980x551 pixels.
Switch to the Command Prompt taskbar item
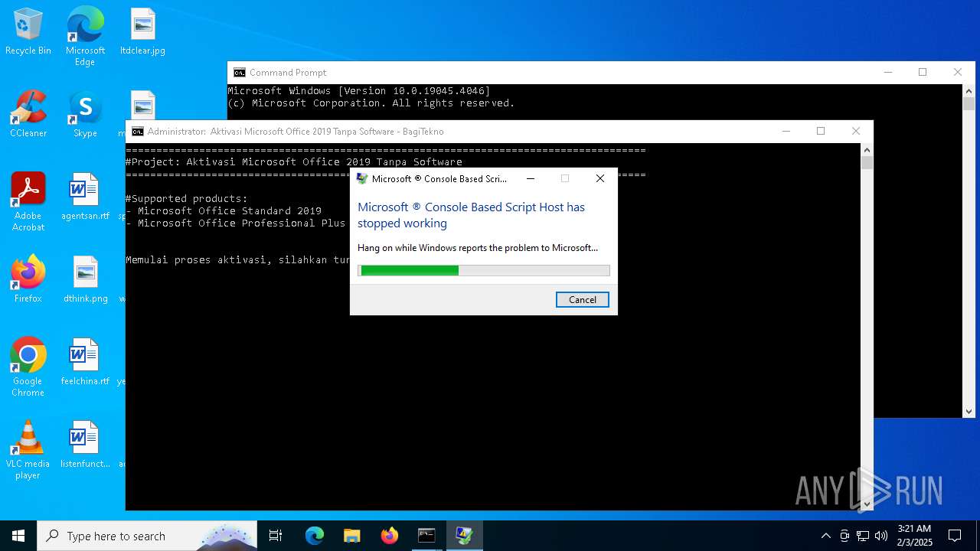[426, 536]
